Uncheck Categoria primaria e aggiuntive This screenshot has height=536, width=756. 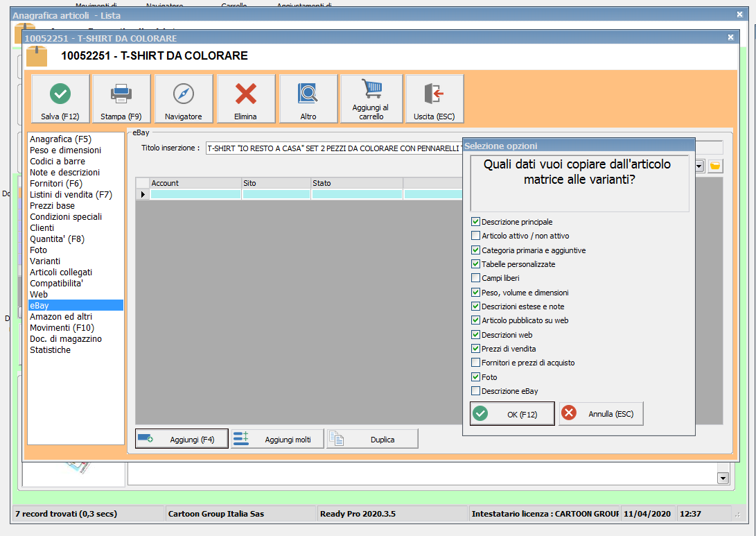[475, 250]
